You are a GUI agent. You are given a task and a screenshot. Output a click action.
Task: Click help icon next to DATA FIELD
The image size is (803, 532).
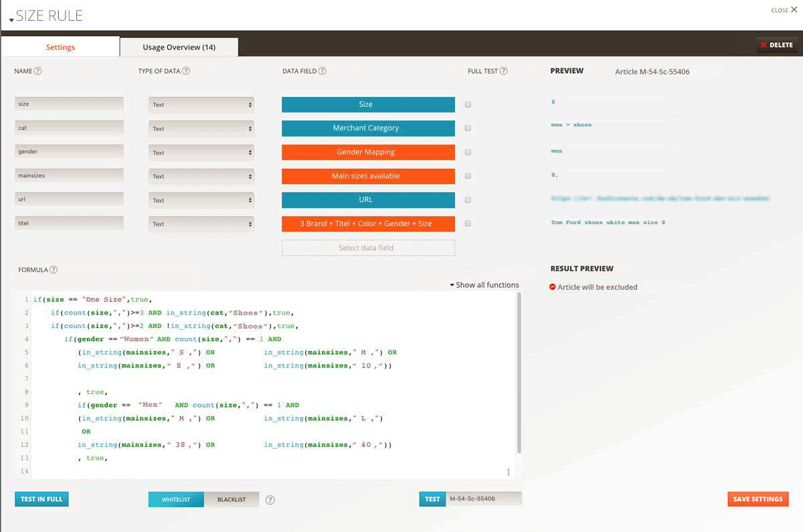(322, 71)
